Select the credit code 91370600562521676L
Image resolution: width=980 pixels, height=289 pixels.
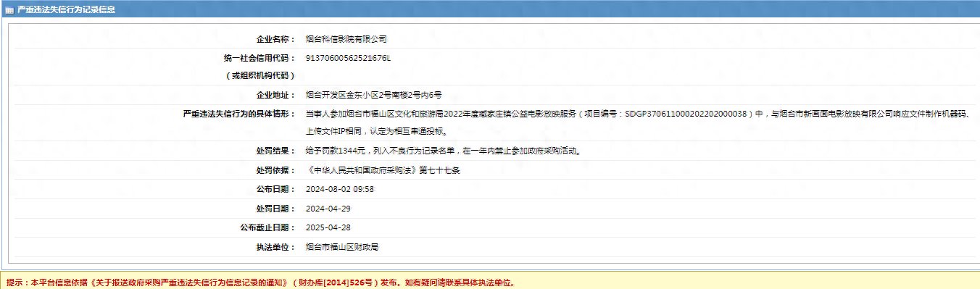348,57
